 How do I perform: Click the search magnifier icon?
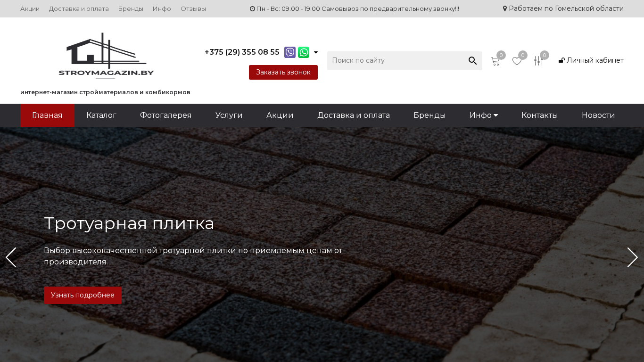pyautogui.click(x=472, y=61)
